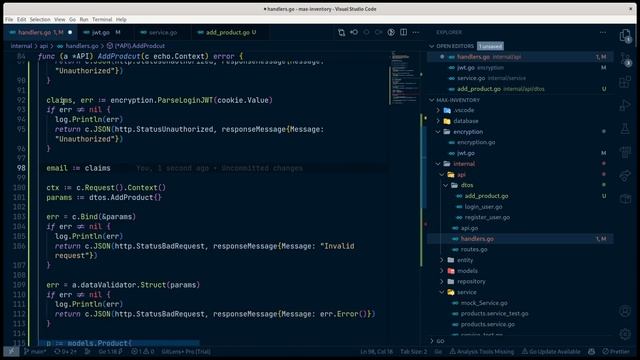Click GitLens+ Pro (Trial) in the status bar
Image resolution: width=640 pixels, height=360 pixels.
186,351
